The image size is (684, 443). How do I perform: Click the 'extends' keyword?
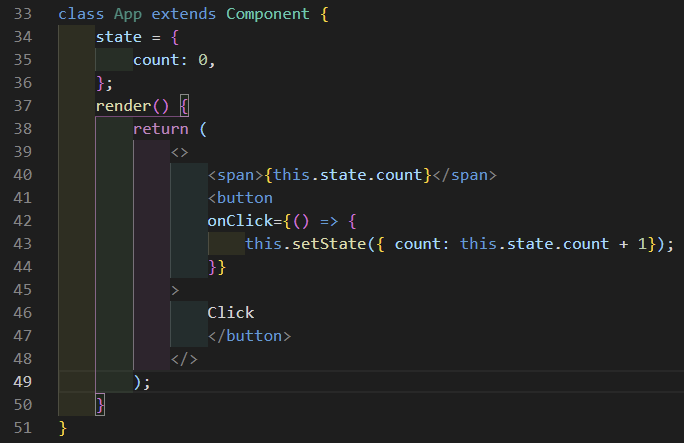point(184,14)
